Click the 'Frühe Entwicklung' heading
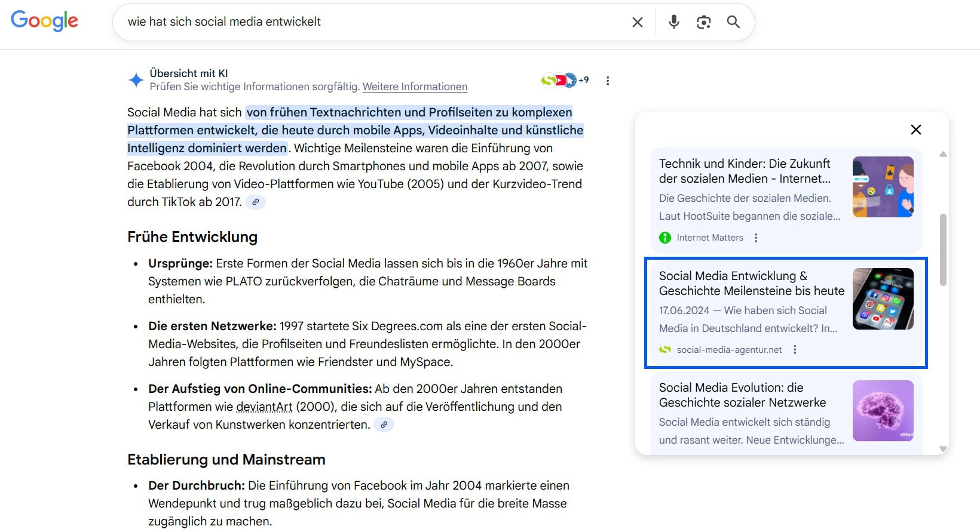980x532 pixels. [x=192, y=237]
